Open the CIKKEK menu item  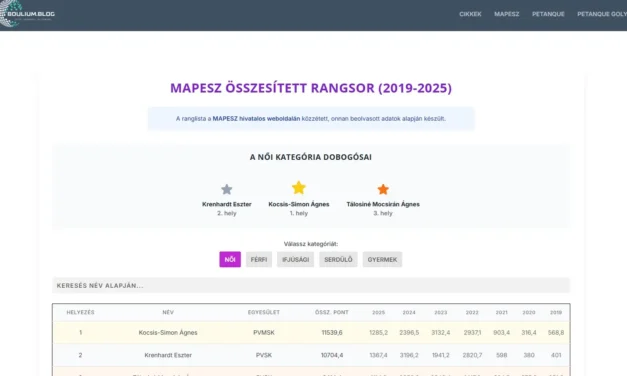click(x=470, y=14)
